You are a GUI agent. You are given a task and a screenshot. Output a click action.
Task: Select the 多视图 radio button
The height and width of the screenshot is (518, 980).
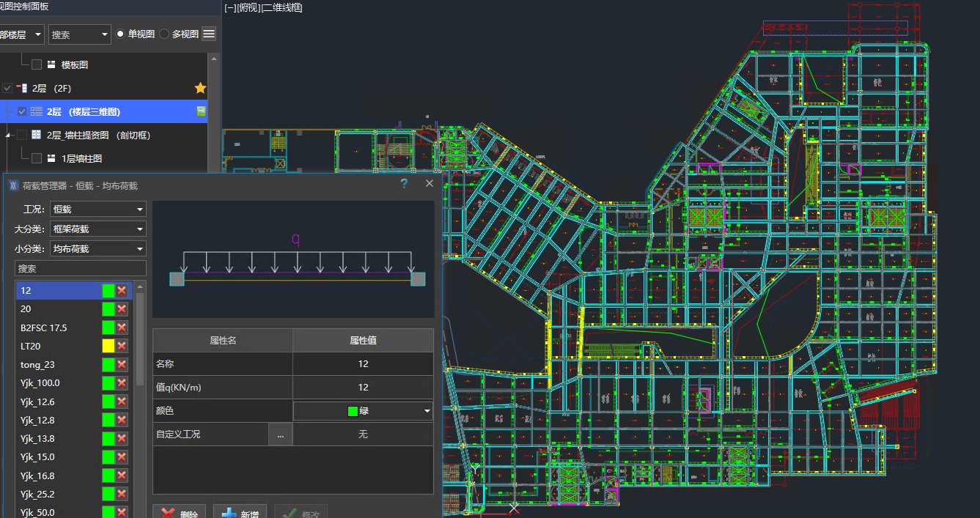164,34
